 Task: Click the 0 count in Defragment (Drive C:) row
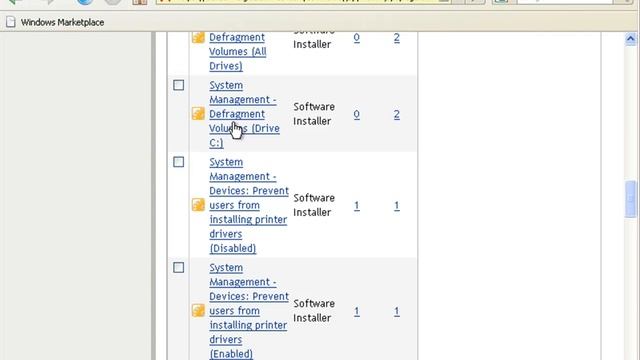[x=357, y=114]
